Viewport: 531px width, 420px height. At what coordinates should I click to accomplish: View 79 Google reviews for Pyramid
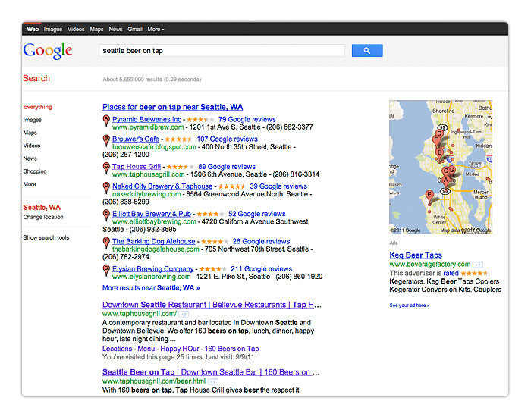(x=247, y=119)
